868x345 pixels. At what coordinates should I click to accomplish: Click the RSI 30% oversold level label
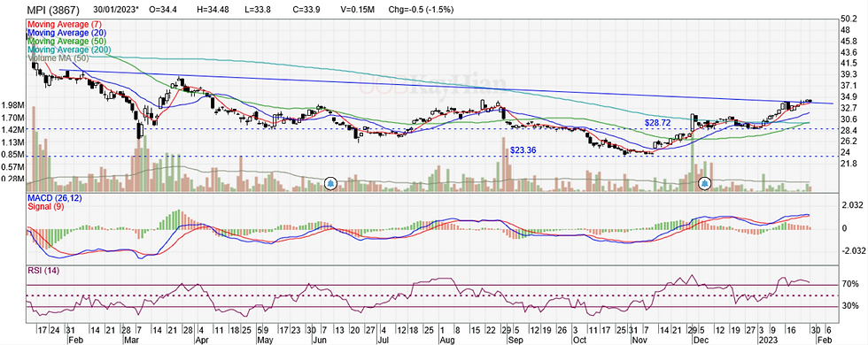(849, 306)
